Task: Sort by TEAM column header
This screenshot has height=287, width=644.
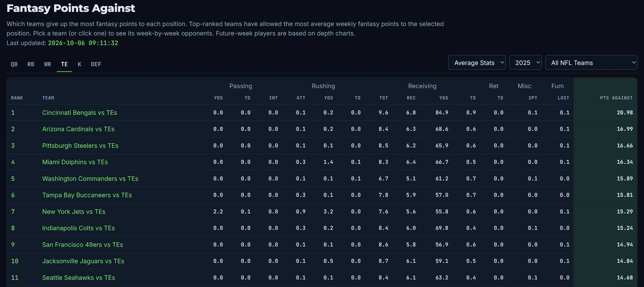Action: pyautogui.click(x=48, y=98)
